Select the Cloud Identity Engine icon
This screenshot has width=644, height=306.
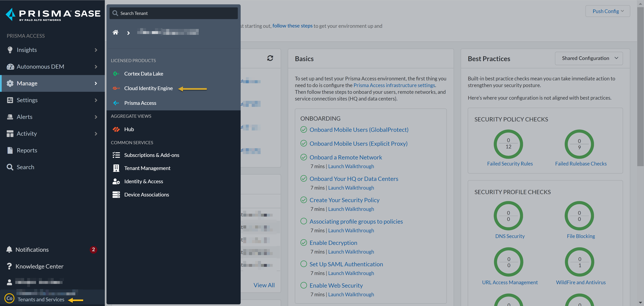(116, 88)
